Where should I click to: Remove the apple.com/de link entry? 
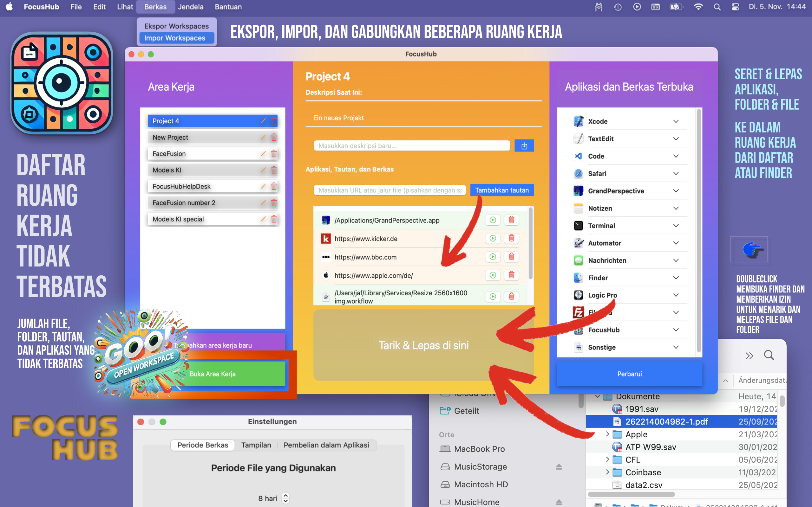(x=511, y=275)
